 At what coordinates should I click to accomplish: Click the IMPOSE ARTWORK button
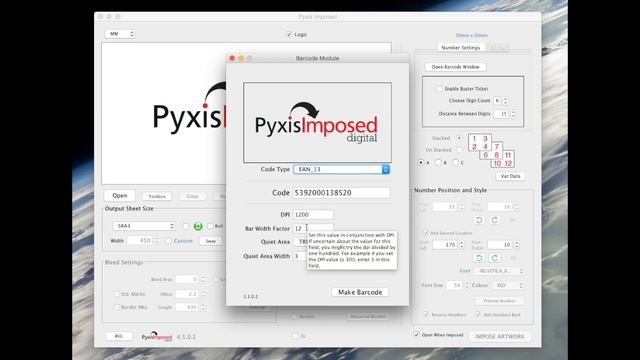tap(500, 336)
